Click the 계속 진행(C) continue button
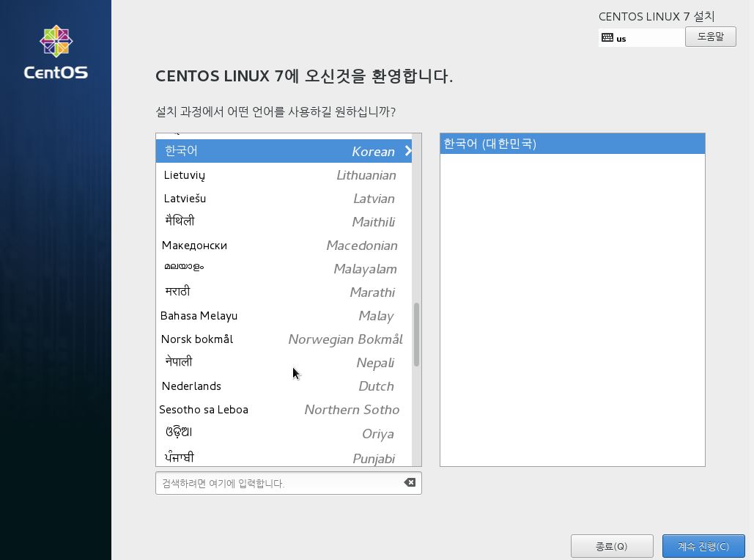 [x=703, y=546]
